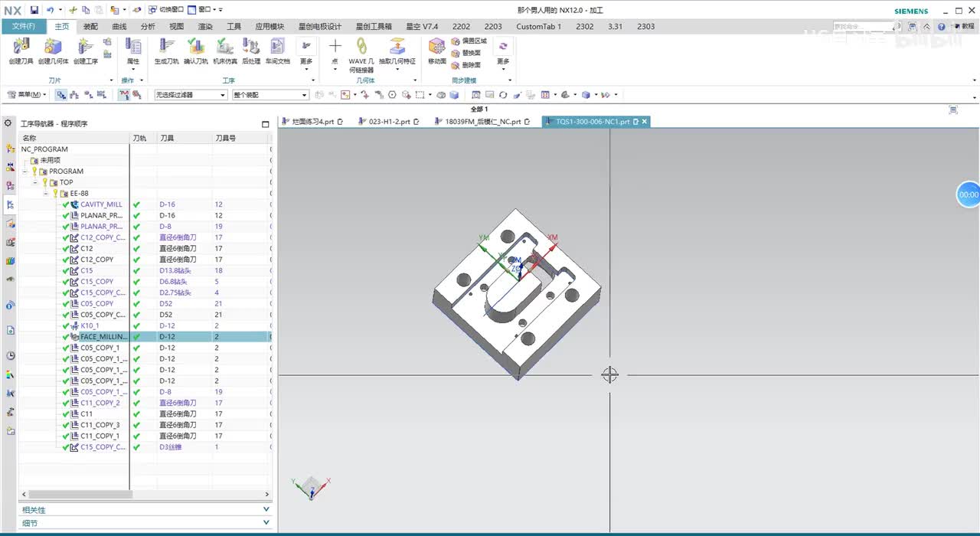Maximize the operation navigator panel
This screenshot has height=536, width=980.
tap(266, 124)
